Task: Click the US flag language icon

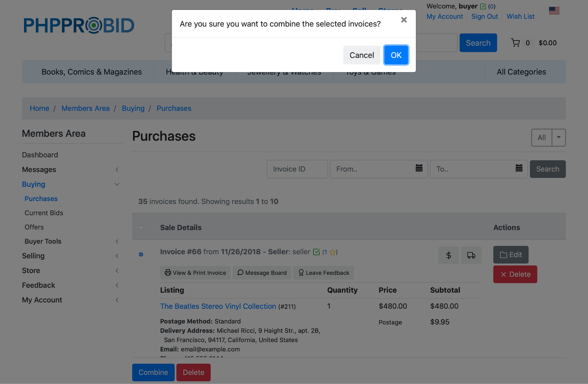Action: 554,11
